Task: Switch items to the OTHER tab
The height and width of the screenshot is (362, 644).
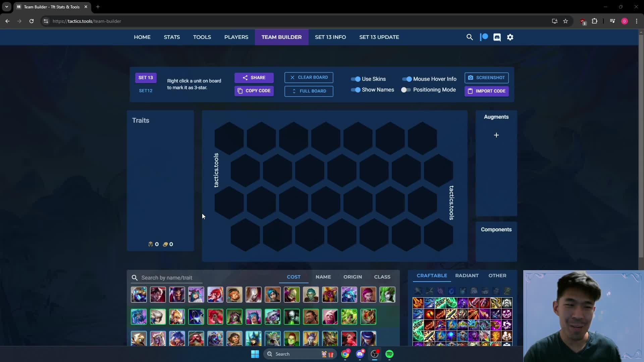Action: pyautogui.click(x=497, y=276)
